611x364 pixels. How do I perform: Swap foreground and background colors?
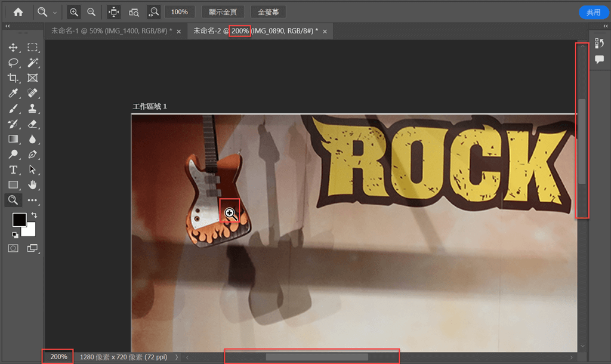(x=34, y=215)
